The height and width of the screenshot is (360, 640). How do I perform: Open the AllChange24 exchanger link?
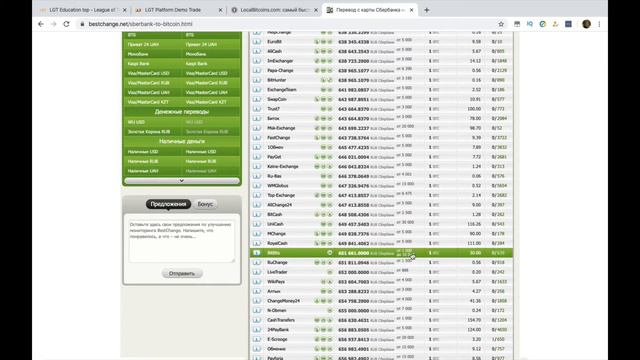coord(280,205)
